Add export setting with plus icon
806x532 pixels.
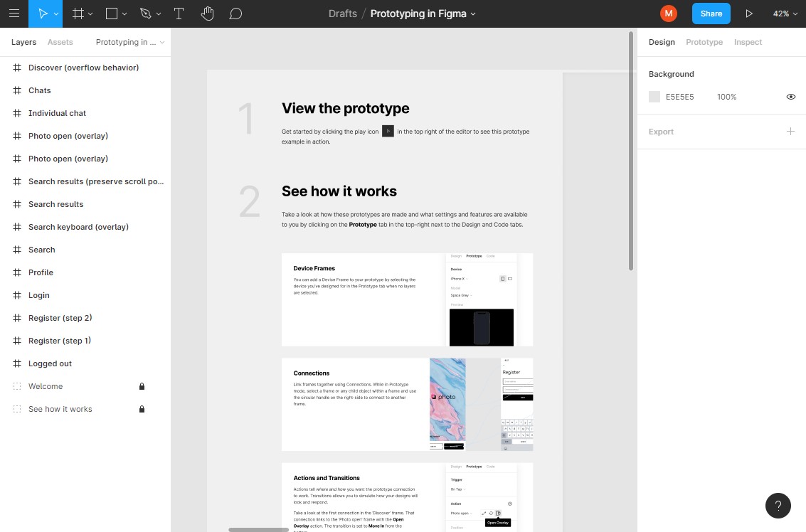790,132
